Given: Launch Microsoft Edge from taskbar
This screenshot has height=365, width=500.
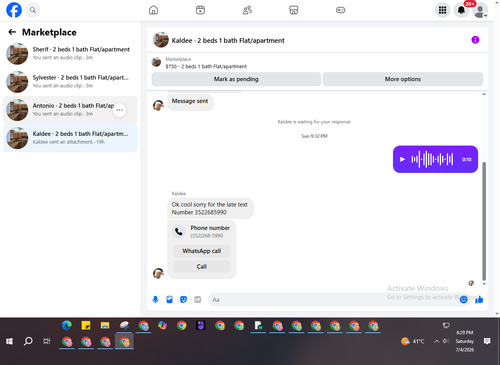Looking at the screenshot, I should [67, 325].
